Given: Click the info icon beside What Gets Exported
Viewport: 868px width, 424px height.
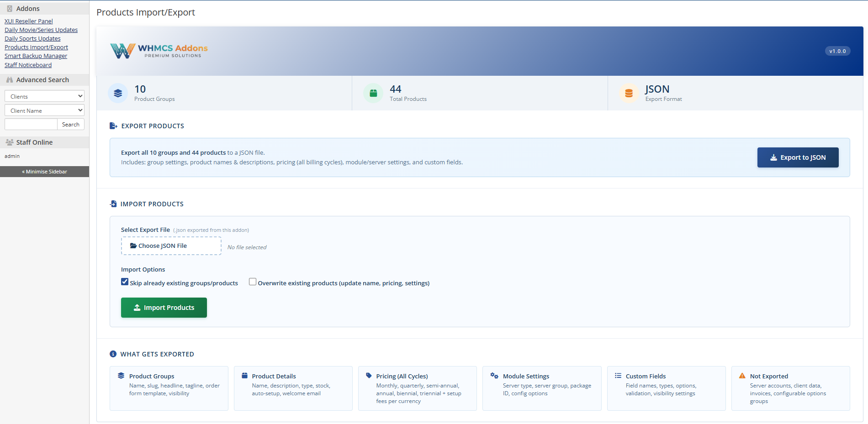Looking at the screenshot, I should [113, 354].
